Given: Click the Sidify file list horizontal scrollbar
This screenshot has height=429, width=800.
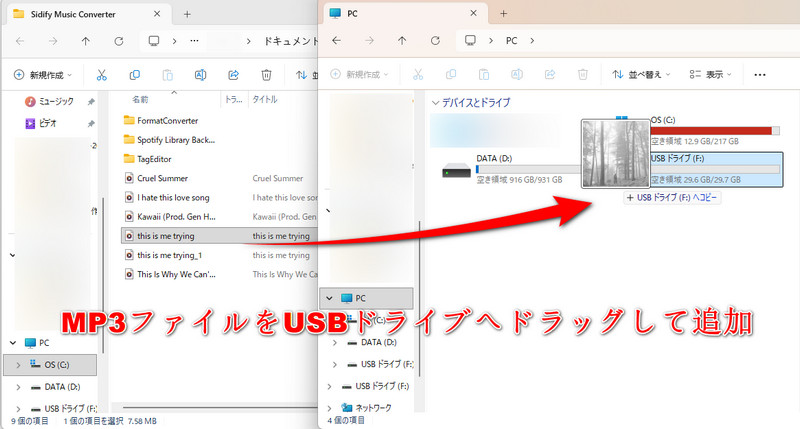Looking at the screenshot, I should coord(219,408).
